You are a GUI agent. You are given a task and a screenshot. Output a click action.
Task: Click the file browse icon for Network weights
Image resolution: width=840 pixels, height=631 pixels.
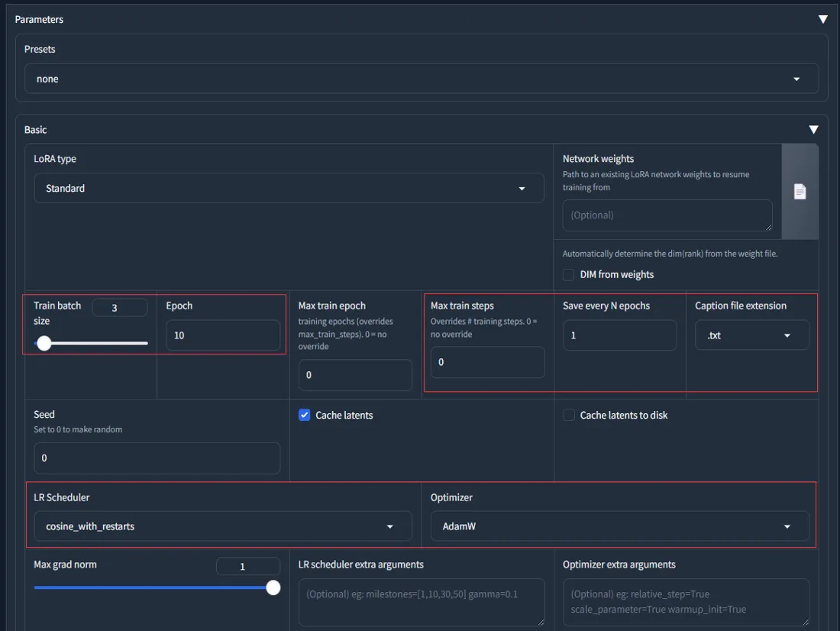(800, 192)
